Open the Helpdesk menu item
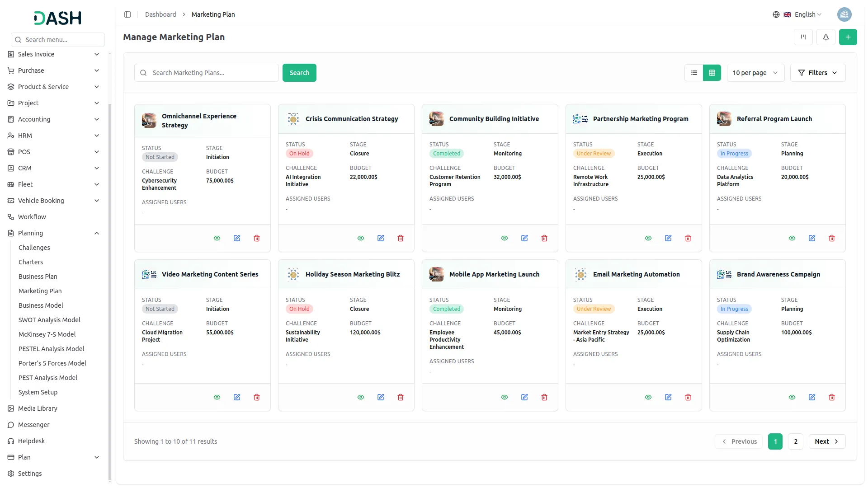Viewport: 868px width, 488px height. [x=31, y=441]
